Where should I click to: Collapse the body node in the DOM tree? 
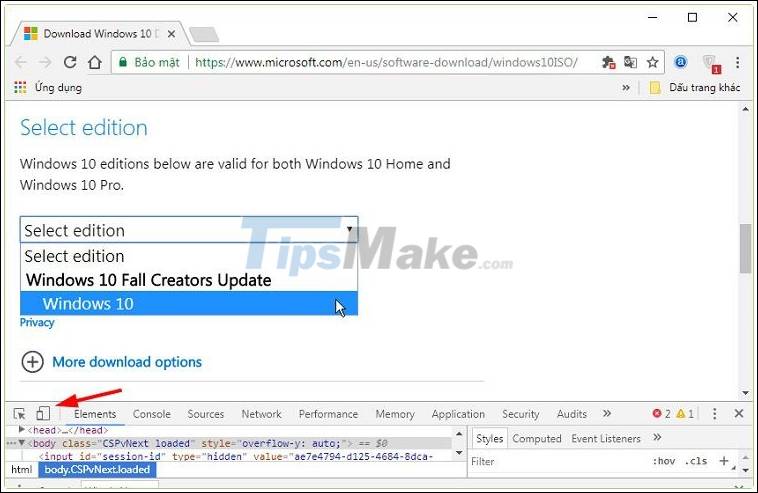[x=22, y=443]
